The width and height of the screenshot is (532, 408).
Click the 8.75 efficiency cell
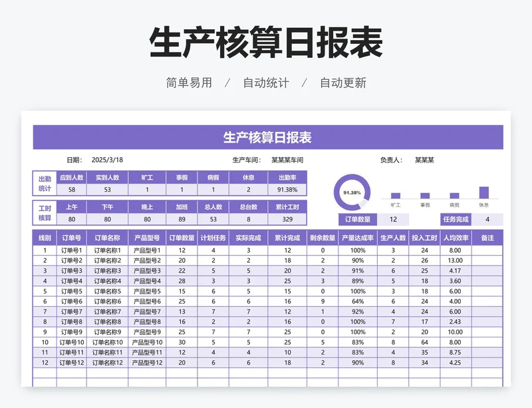(456, 352)
